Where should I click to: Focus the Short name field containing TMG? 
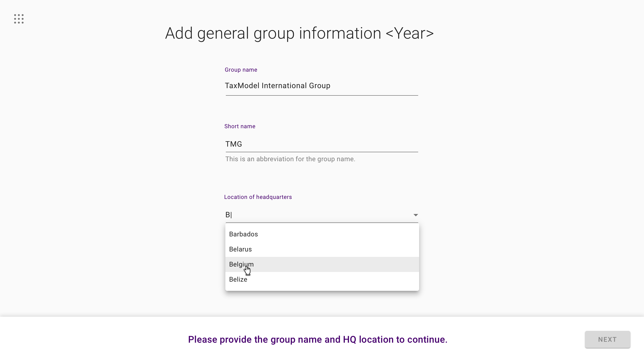pos(322,144)
